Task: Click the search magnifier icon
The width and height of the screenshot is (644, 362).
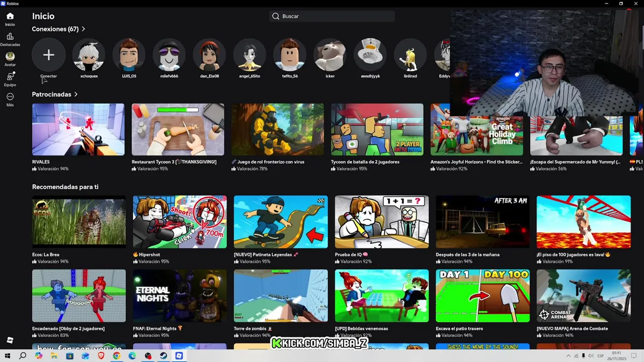Action: point(276,16)
